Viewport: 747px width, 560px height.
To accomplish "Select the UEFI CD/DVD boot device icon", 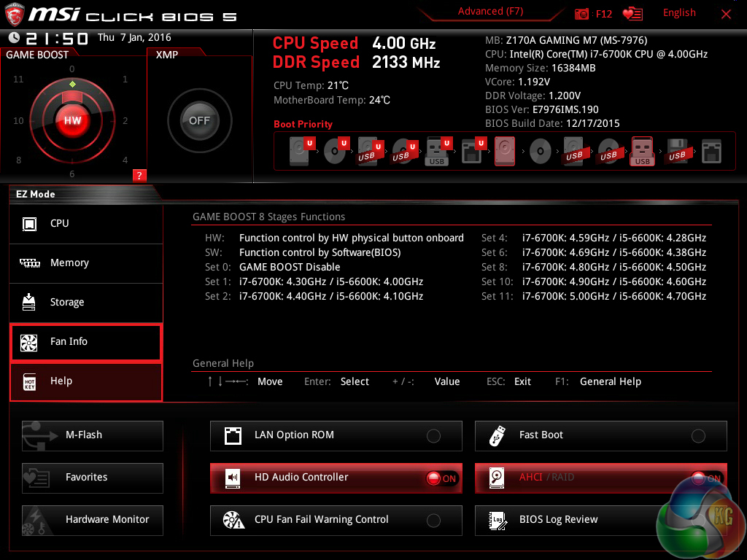I will 336,150.
